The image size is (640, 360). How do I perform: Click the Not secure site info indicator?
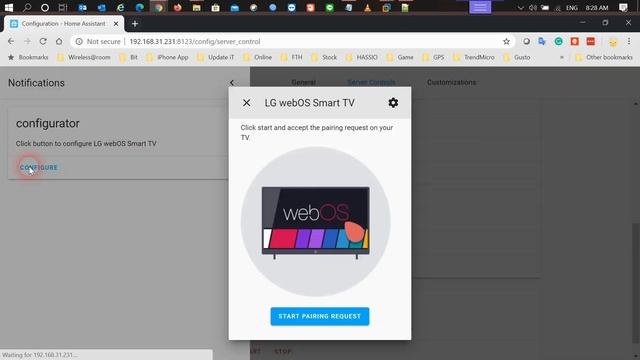[x=98, y=41]
